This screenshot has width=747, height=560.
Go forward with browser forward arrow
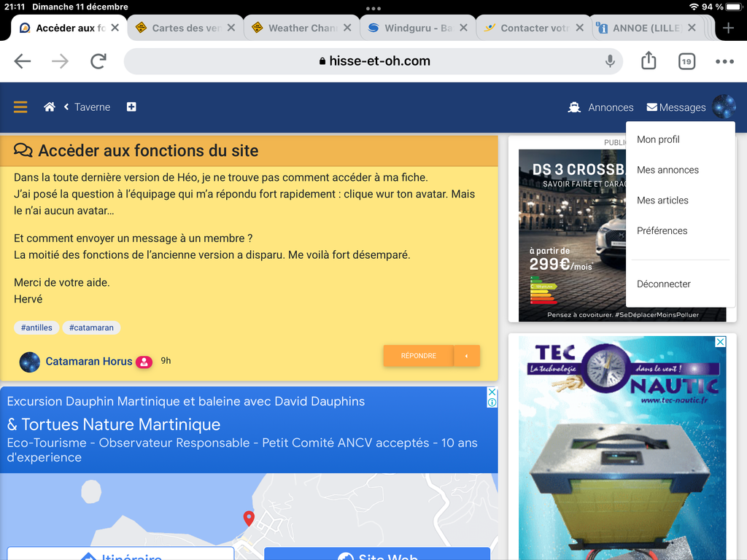[60, 61]
